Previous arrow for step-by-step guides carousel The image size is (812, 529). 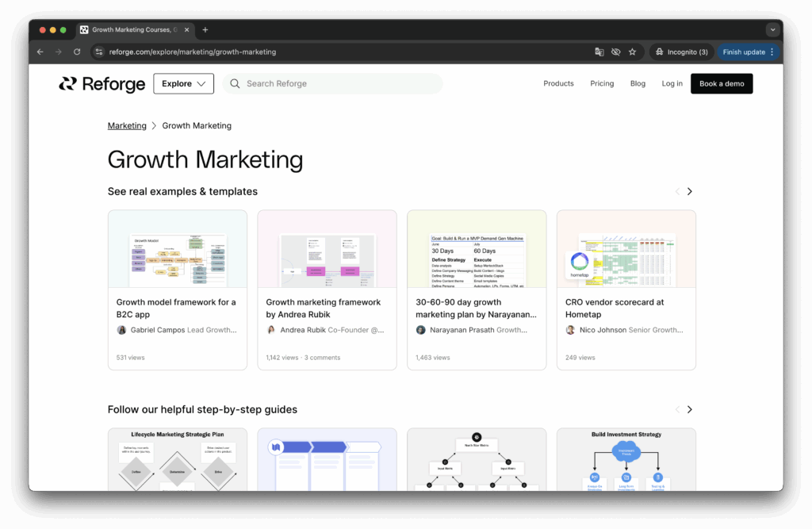(677, 409)
